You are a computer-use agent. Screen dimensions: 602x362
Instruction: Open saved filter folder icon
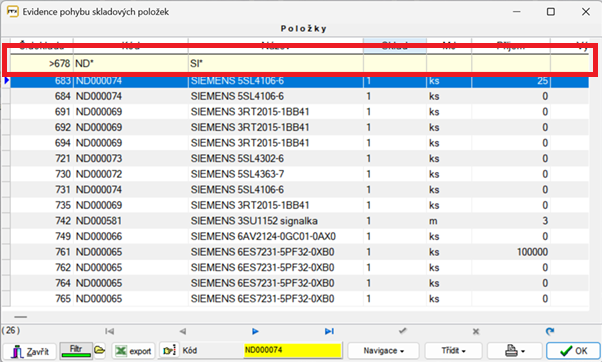(99, 350)
